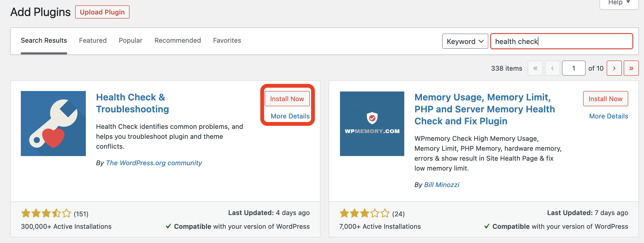Click the Add Plugins page heading

pos(40,12)
